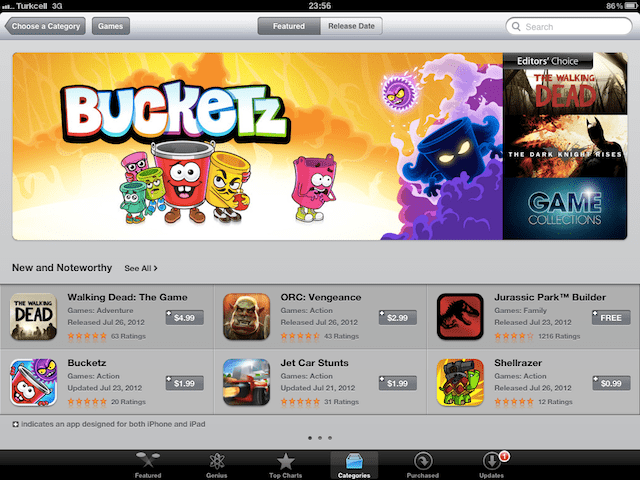Tap the Games category button
Screen dimensions: 640x480
tap(111, 26)
